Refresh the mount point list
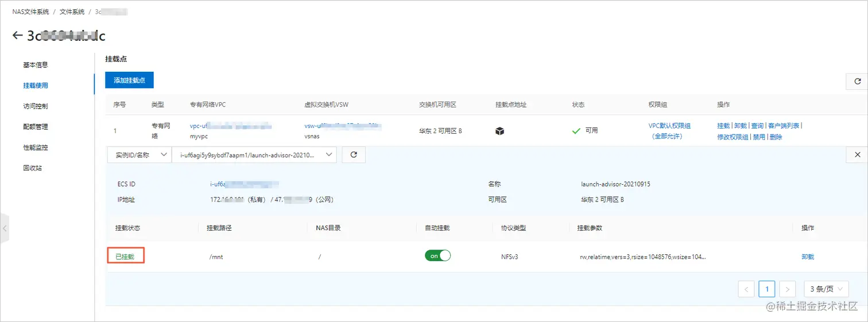This screenshot has width=868, height=322. click(857, 82)
